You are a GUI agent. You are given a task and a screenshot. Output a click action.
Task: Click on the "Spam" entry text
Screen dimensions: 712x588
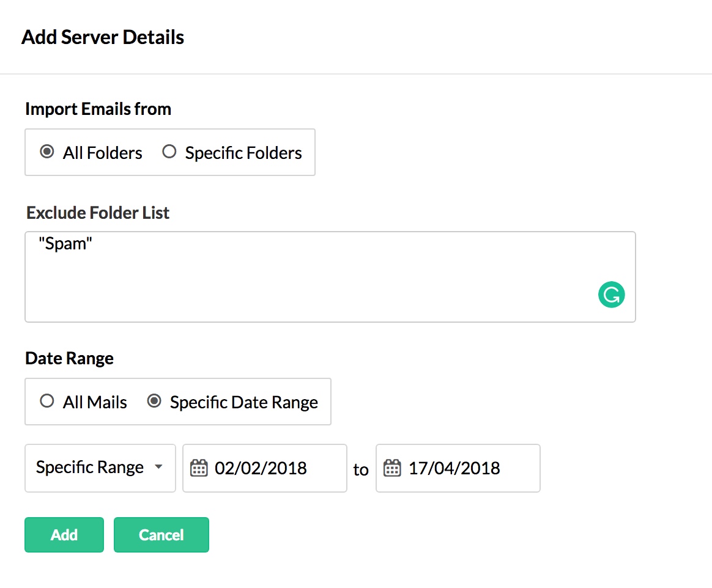pyautogui.click(x=65, y=244)
